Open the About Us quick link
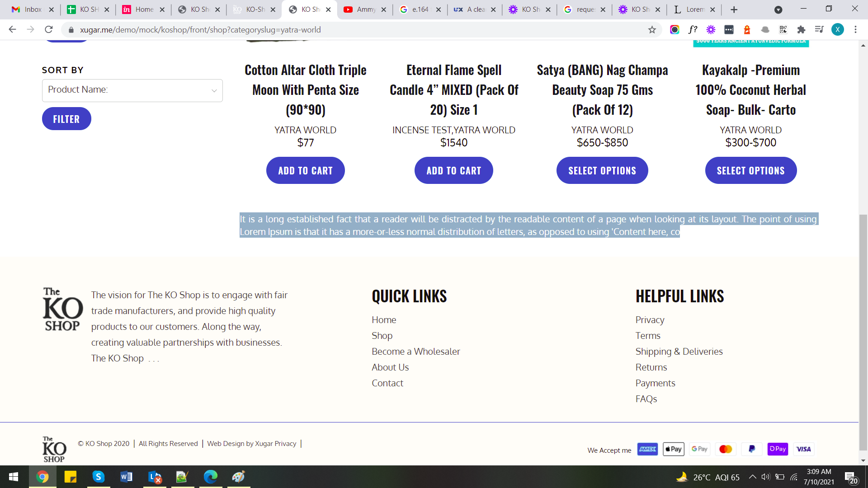Viewport: 868px width, 488px height. pyautogui.click(x=390, y=367)
